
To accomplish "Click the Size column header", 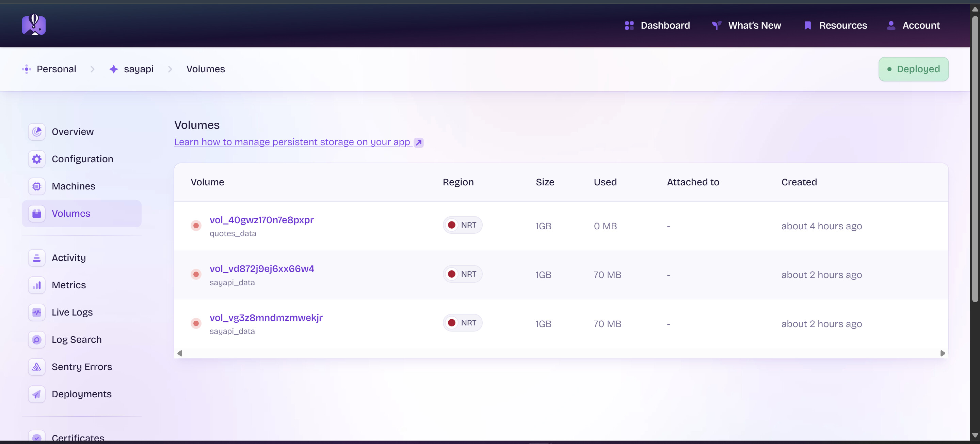I will coord(545,182).
